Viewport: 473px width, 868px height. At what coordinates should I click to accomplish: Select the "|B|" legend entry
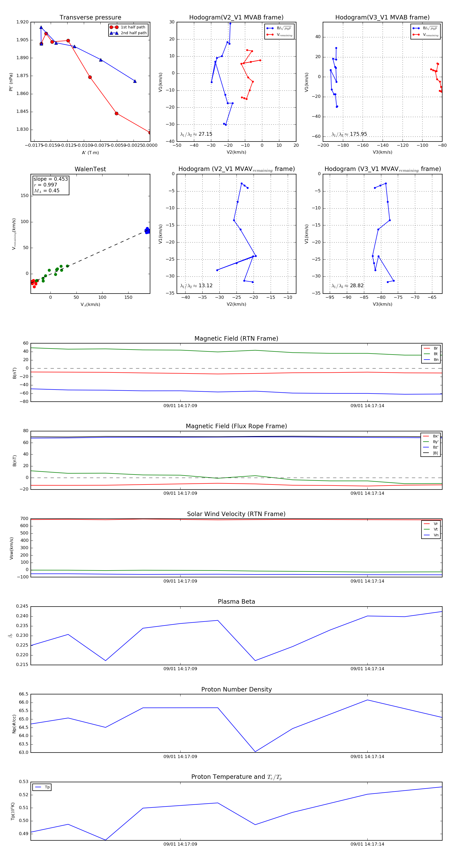(431, 453)
